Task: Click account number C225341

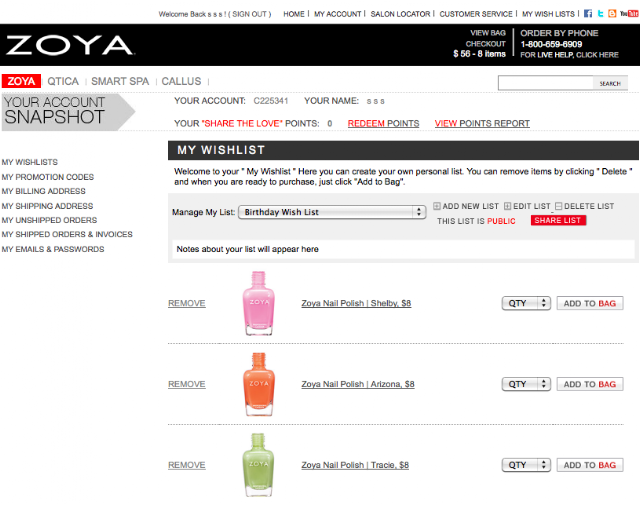Action: (271, 101)
